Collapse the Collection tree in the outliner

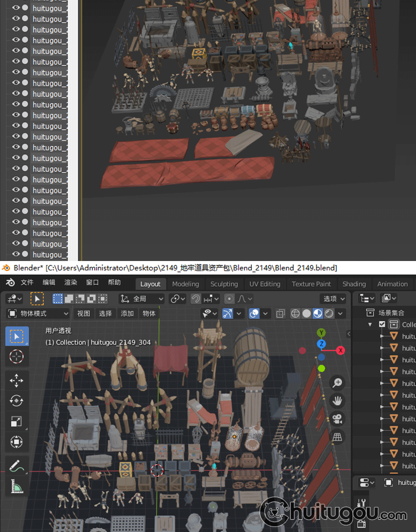370,324
